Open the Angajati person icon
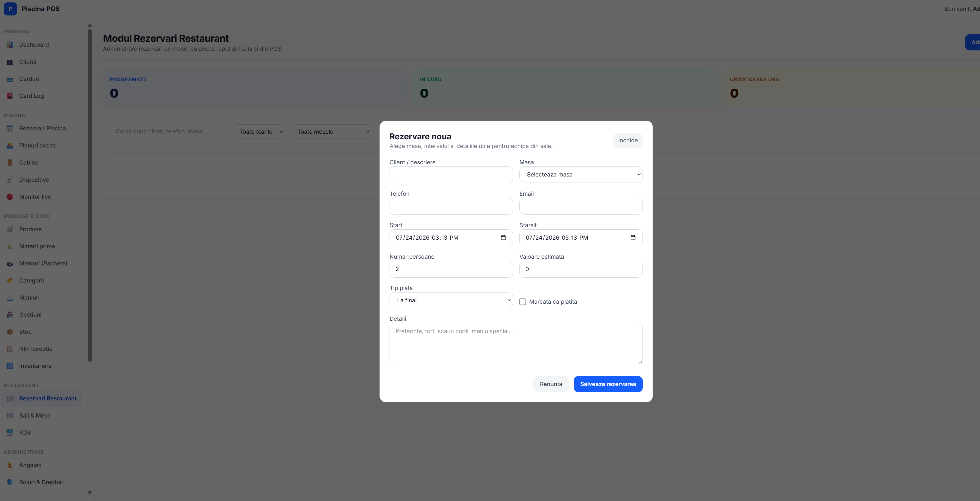Viewport: 980px width, 501px height. click(10, 465)
